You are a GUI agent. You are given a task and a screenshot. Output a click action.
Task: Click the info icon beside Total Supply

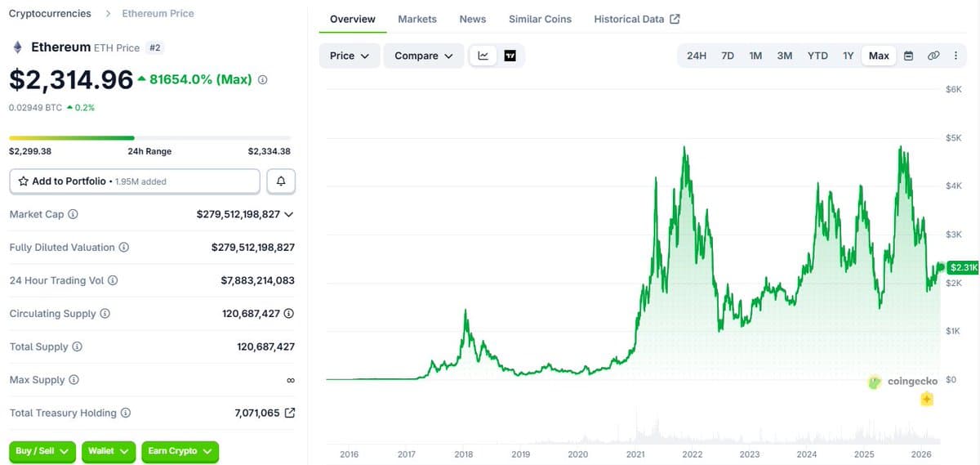(x=78, y=347)
